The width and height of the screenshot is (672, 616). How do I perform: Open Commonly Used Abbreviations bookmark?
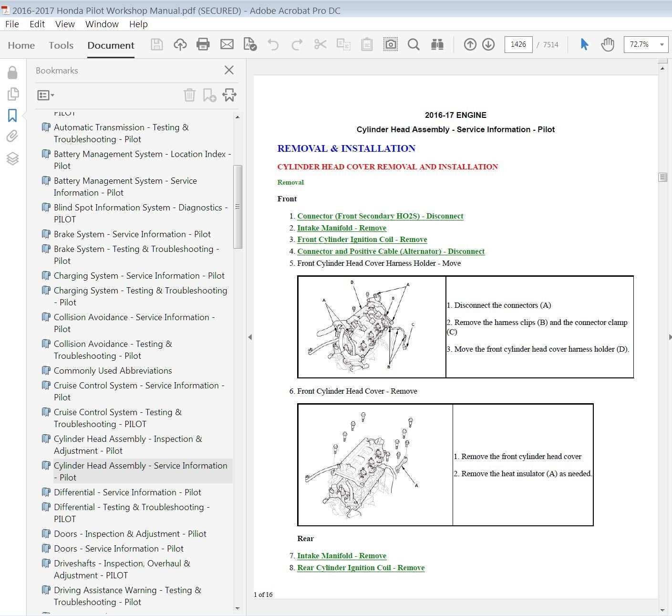(113, 371)
